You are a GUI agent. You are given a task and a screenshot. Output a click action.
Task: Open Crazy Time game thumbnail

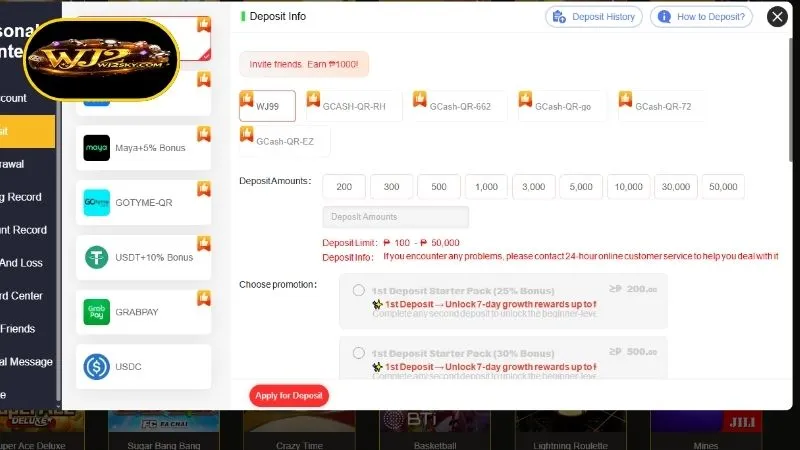(299, 430)
